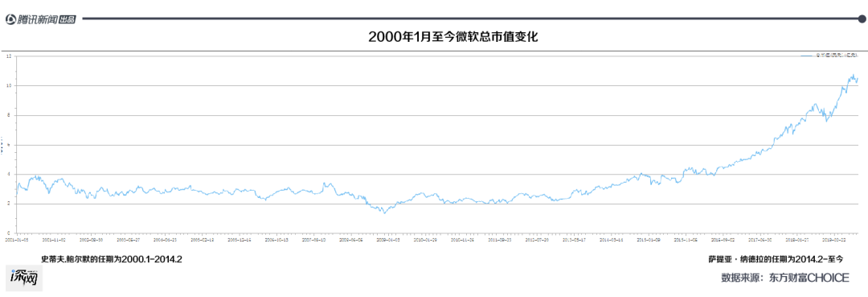Click the y-axis value 8
Image resolution: width=868 pixels, height=297 pixels.
click(8, 115)
